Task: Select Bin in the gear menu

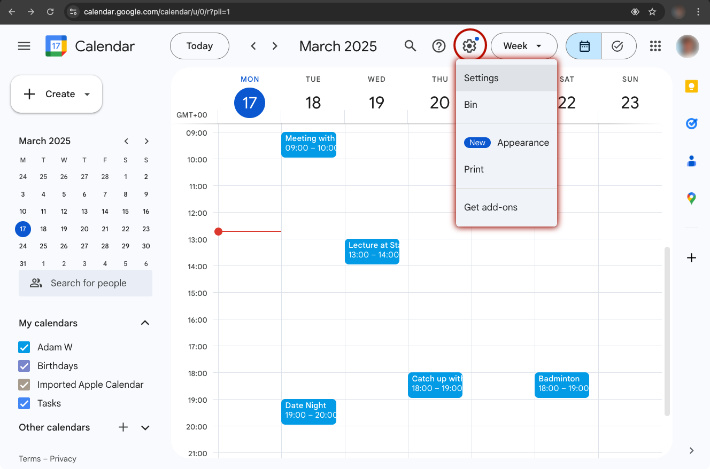Action: pos(506,105)
